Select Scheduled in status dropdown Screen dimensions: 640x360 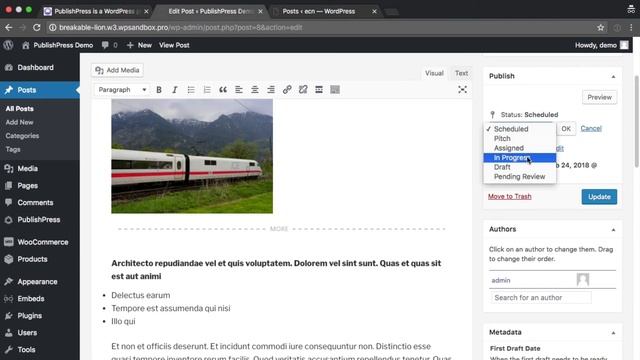click(520, 129)
